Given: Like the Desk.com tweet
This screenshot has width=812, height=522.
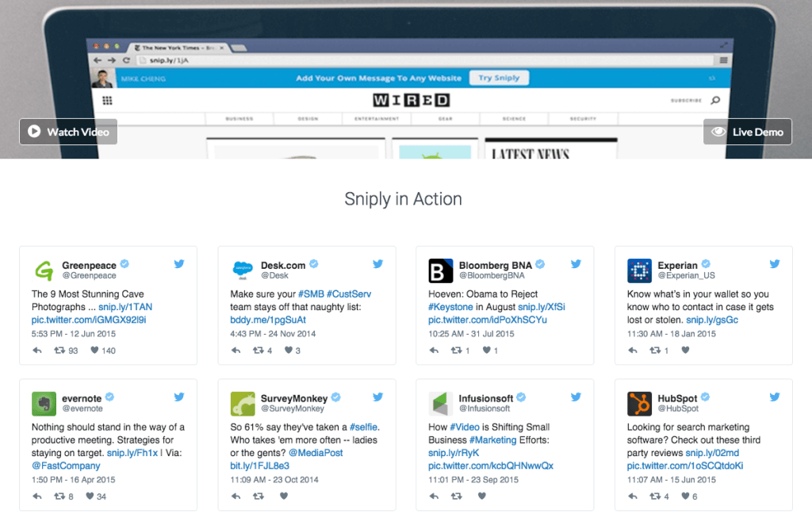Looking at the screenshot, I should (x=289, y=350).
